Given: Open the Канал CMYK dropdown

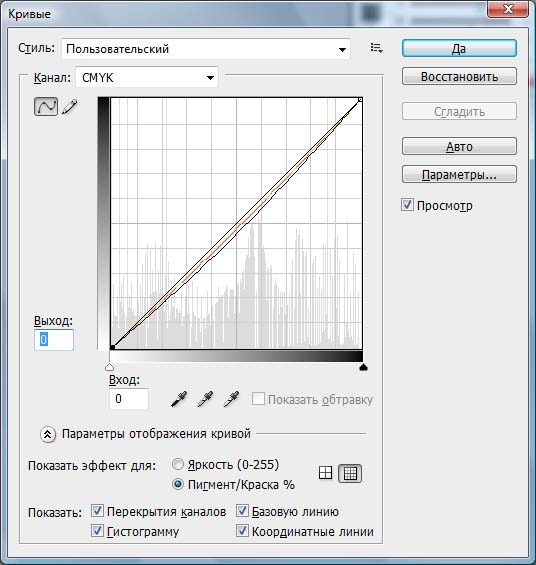Looking at the screenshot, I should click(x=147, y=77).
